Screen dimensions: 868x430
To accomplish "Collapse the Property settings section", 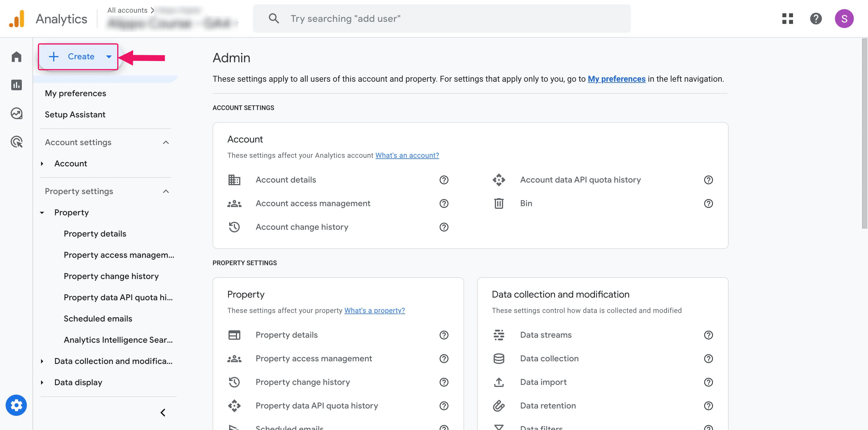I will point(165,191).
